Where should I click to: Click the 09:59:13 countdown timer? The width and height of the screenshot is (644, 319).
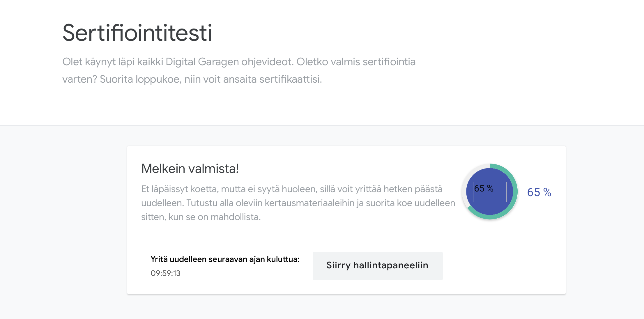click(x=165, y=273)
